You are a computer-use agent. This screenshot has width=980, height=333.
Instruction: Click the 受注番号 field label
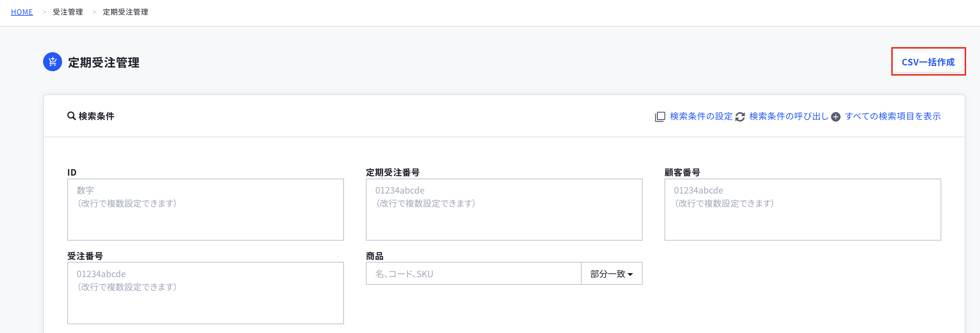85,256
